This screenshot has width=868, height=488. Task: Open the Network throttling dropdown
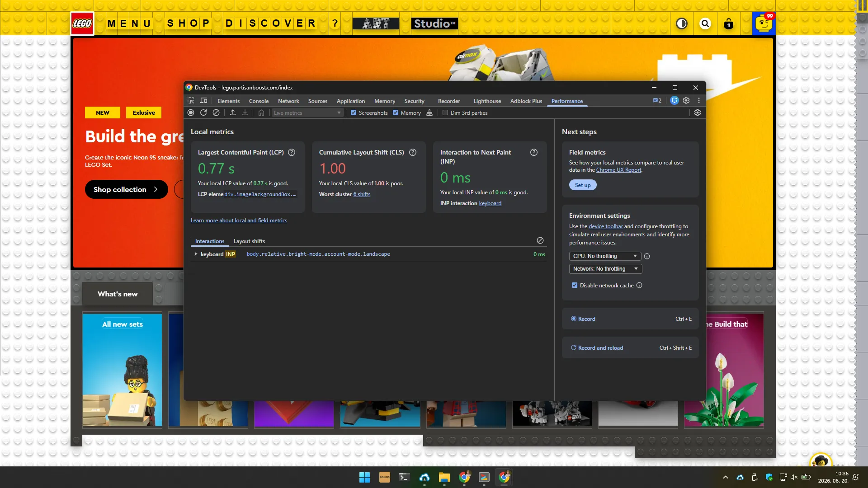605,269
